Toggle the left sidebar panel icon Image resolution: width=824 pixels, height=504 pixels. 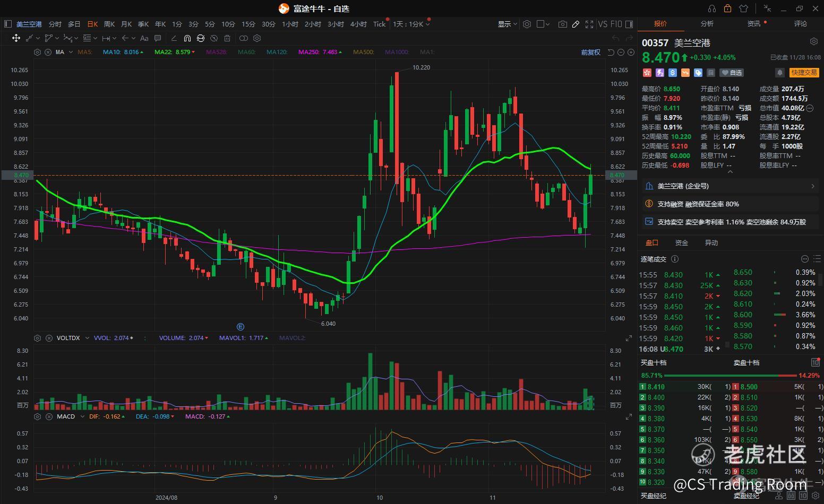point(7,24)
